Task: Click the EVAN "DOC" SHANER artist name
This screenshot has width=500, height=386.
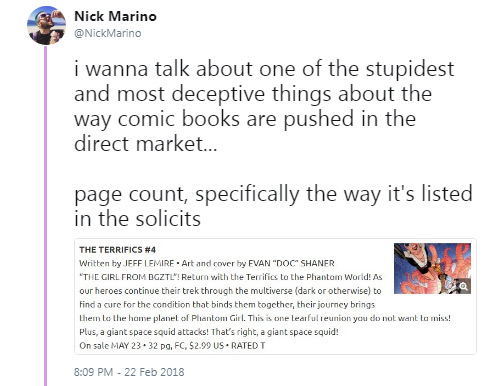Action: point(291,263)
